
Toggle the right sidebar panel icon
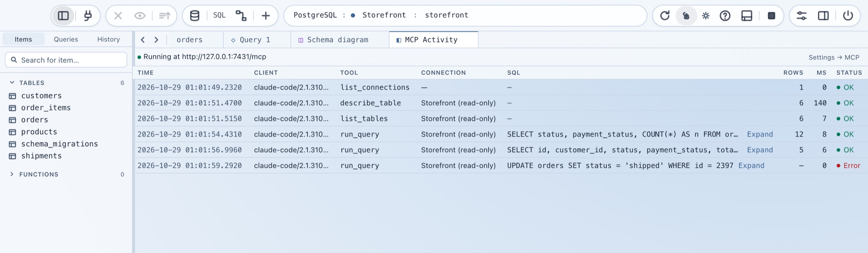click(823, 15)
